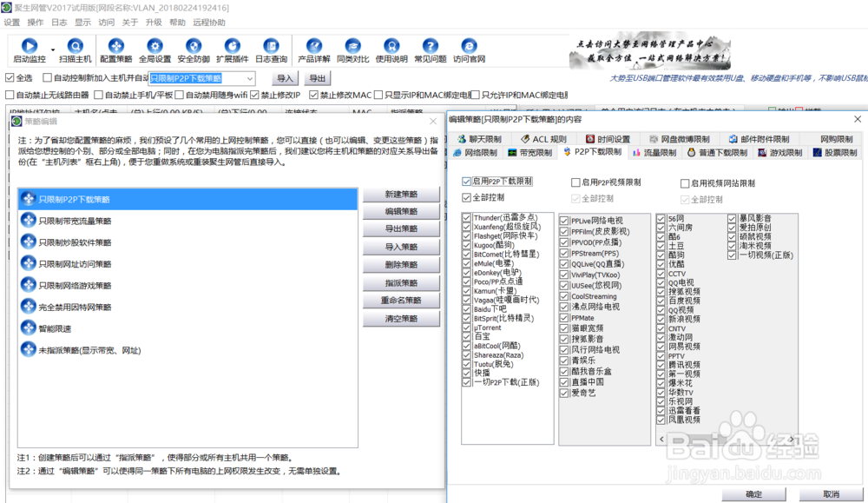Open 邮件附件限制 tab
Viewport: 868px width, 503px height.
(x=759, y=139)
